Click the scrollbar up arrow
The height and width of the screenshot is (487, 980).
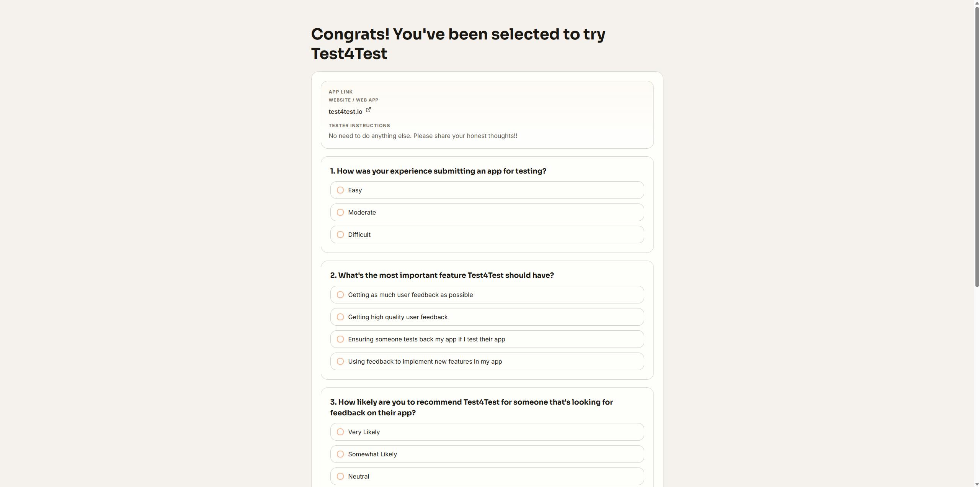tap(977, 3)
